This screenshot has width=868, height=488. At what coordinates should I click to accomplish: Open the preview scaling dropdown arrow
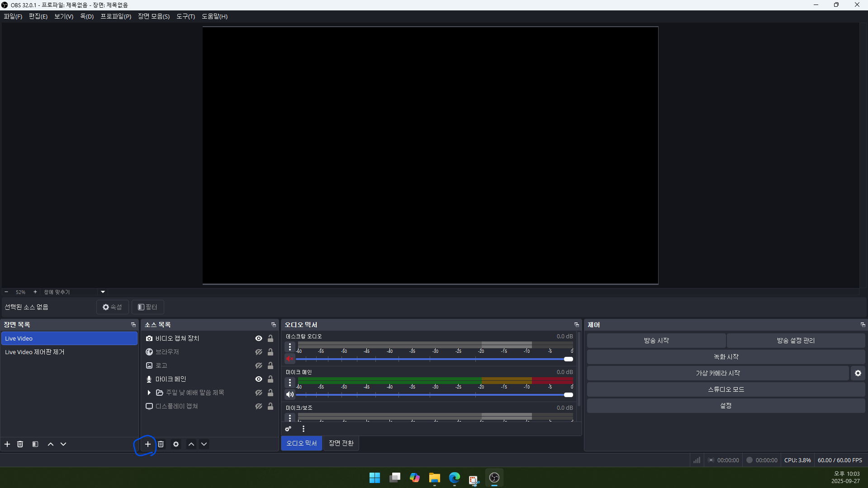103,292
